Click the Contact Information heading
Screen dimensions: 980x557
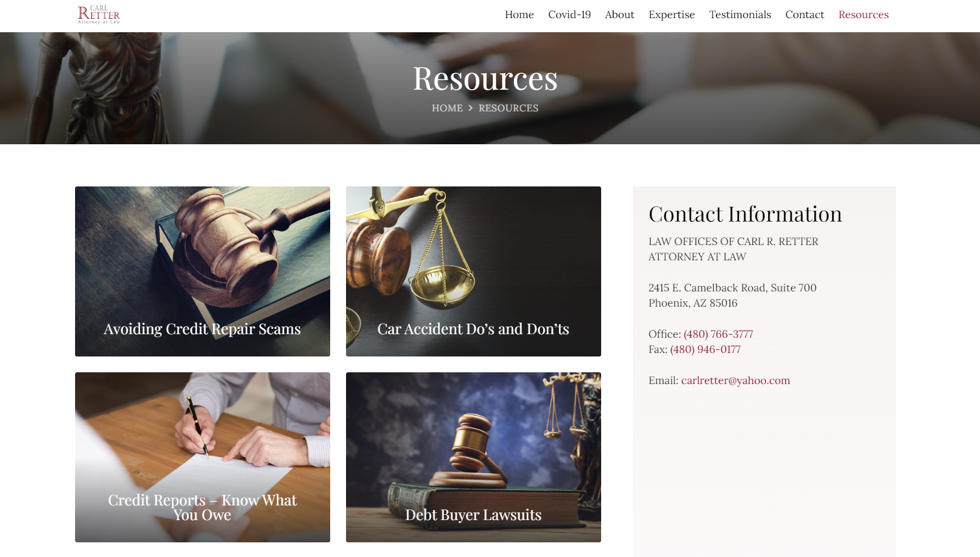click(x=745, y=214)
